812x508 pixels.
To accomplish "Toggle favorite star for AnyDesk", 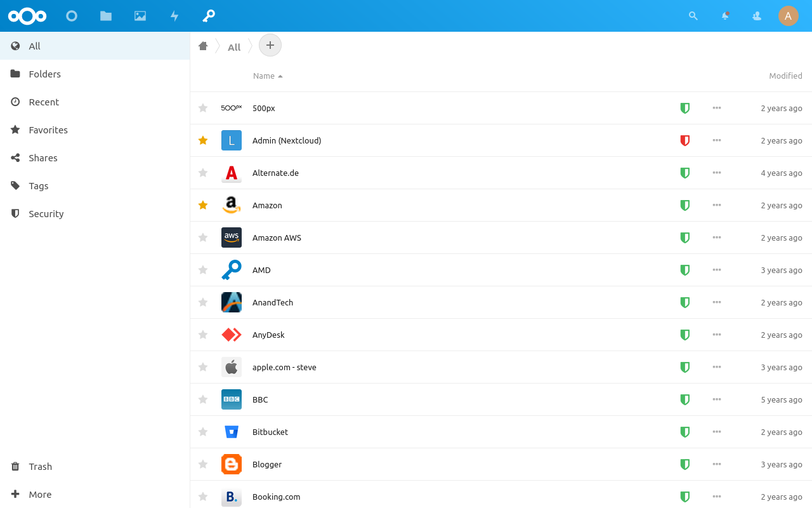I will [x=203, y=335].
